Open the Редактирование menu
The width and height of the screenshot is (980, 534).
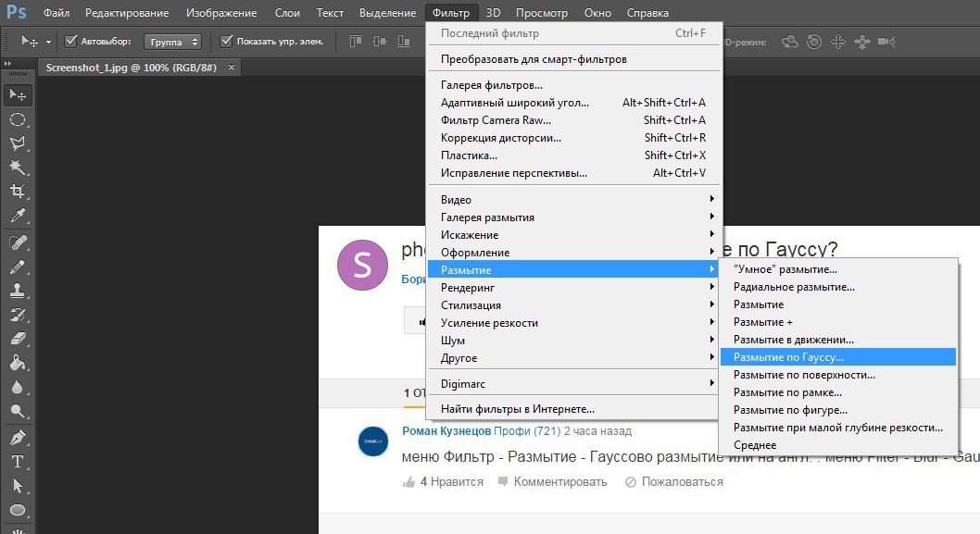click(127, 12)
